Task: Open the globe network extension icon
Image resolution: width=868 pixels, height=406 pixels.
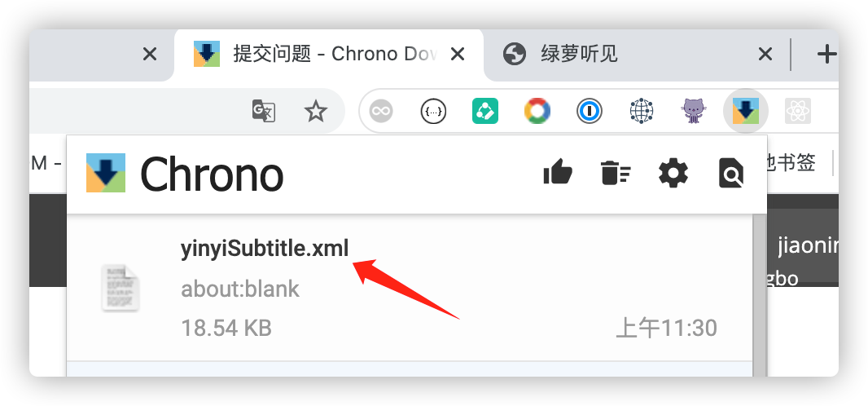Action: [x=641, y=111]
